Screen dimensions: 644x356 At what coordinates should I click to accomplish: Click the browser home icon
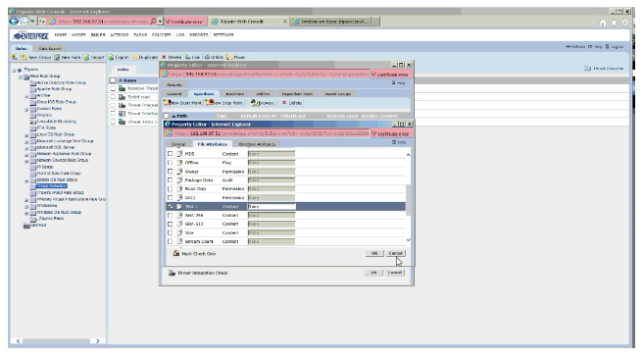pos(603,23)
